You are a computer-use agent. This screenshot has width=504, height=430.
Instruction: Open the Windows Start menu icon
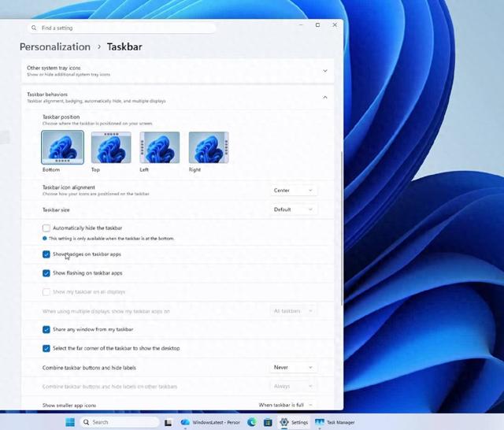click(x=70, y=422)
